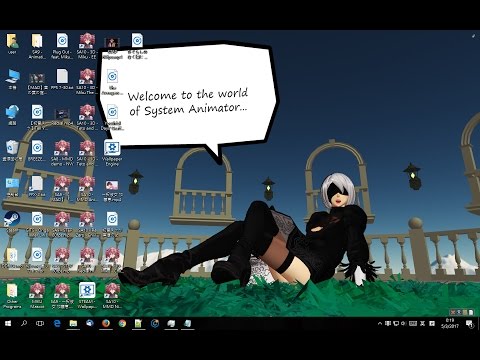Open the SA9 Animat... folder icon
The width and height of the screenshot is (480, 360).
click(x=37, y=46)
